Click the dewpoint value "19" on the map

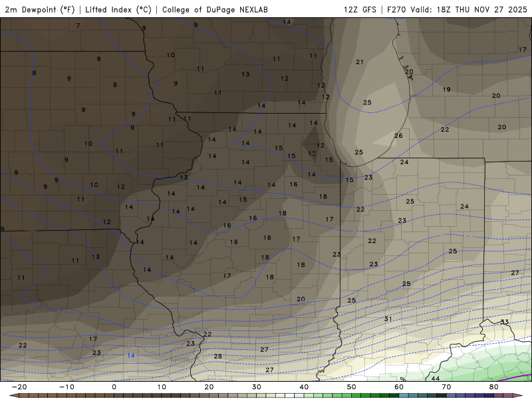(446, 90)
